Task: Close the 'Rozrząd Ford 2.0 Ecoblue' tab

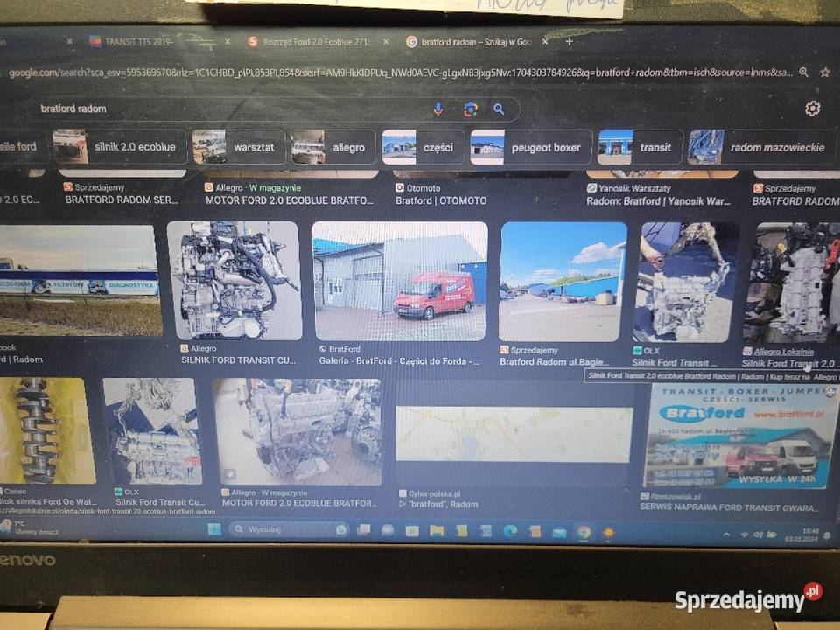Action: point(386,41)
